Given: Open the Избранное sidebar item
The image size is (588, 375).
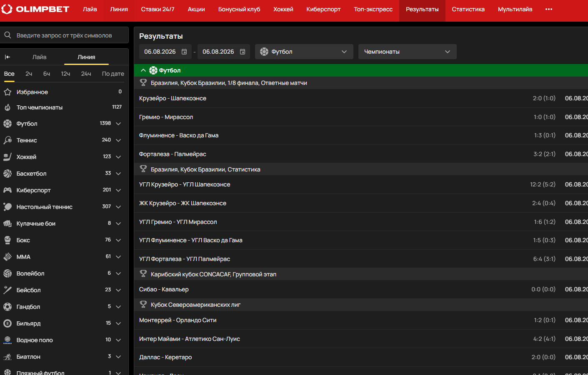Looking at the screenshot, I should tap(64, 92).
